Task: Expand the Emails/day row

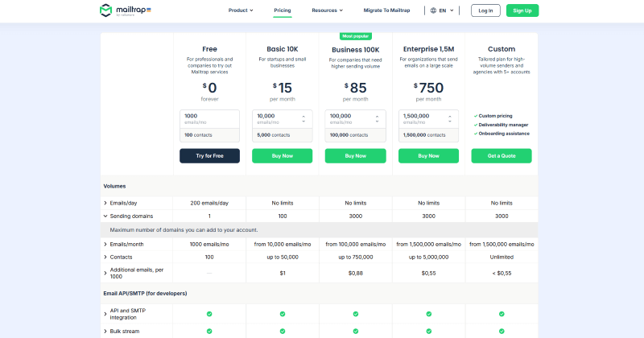Action: [x=105, y=203]
